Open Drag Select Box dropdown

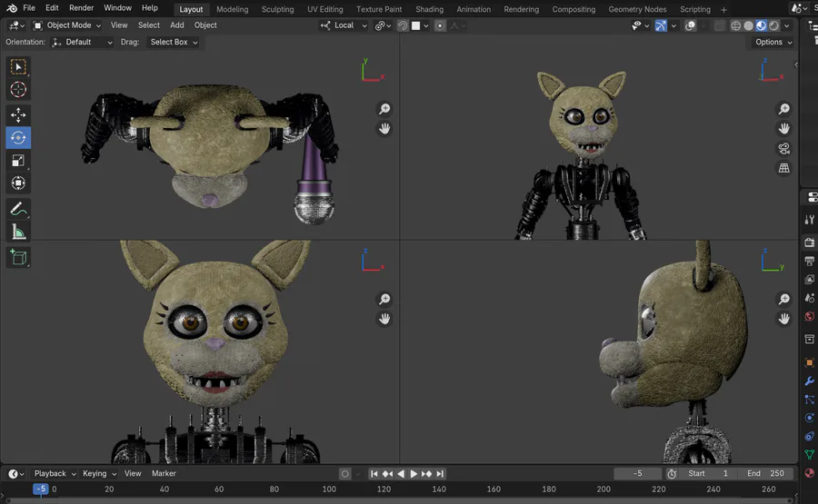[x=174, y=42]
